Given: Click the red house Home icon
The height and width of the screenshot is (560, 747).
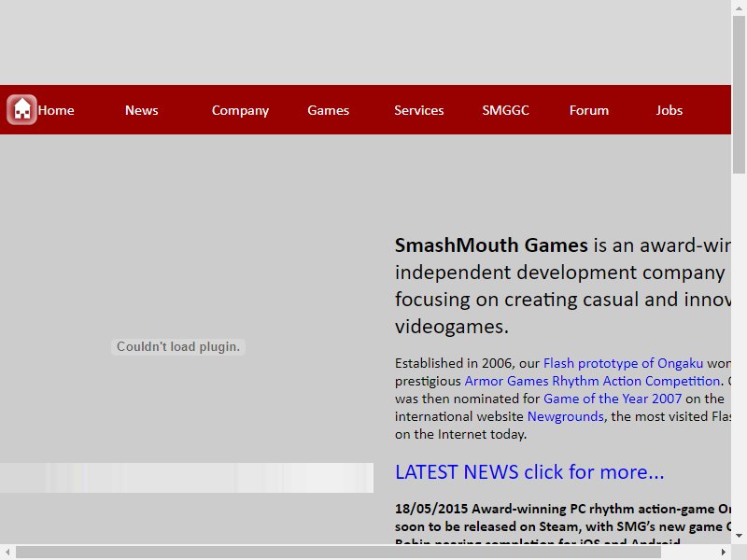Looking at the screenshot, I should pos(21,109).
